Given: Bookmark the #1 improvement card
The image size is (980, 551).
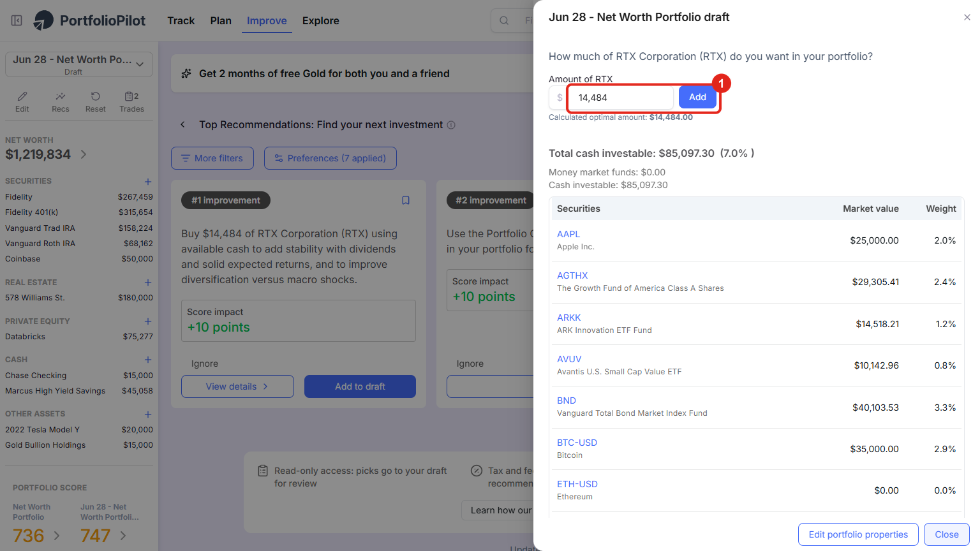Looking at the screenshot, I should pyautogui.click(x=406, y=200).
